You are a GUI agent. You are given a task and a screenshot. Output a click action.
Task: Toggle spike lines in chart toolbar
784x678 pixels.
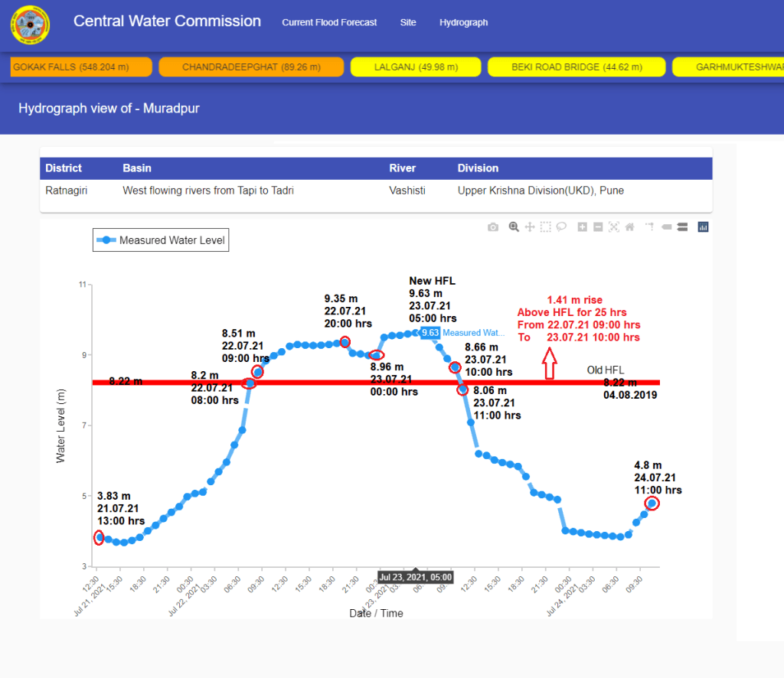point(649,227)
